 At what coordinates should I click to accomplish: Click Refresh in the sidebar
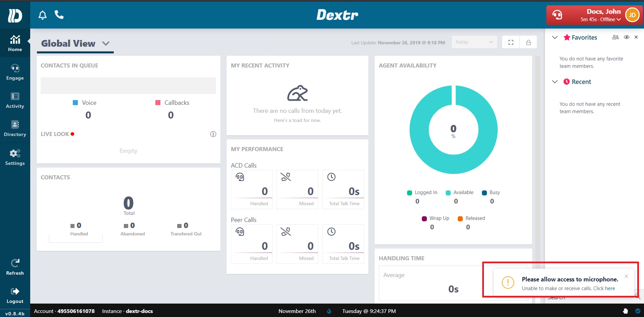tap(15, 267)
